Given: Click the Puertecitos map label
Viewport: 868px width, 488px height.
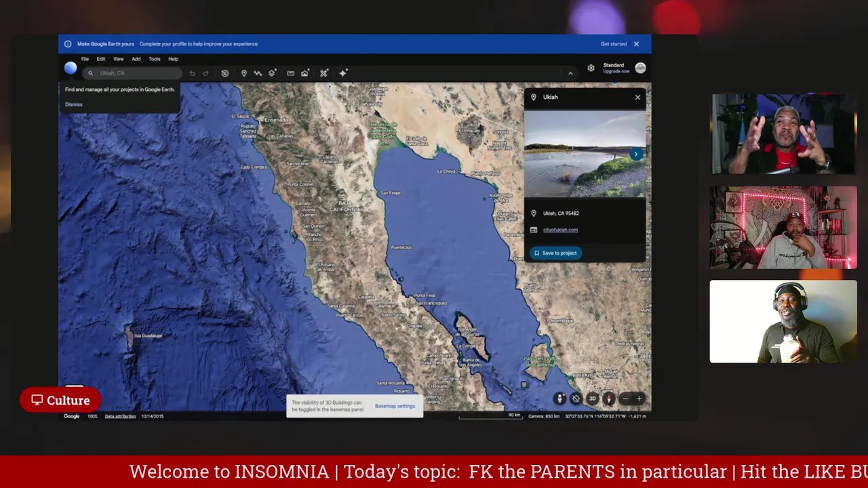Looking at the screenshot, I should 401,247.
